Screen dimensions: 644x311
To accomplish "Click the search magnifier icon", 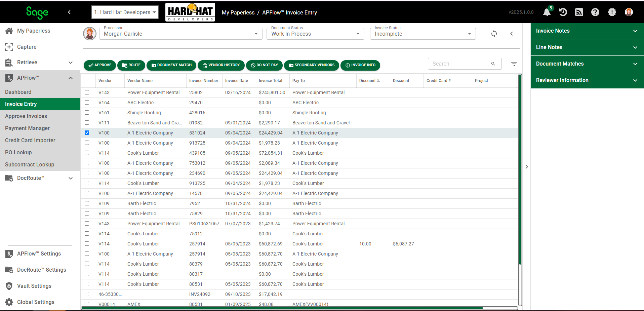I will click(493, 64).
